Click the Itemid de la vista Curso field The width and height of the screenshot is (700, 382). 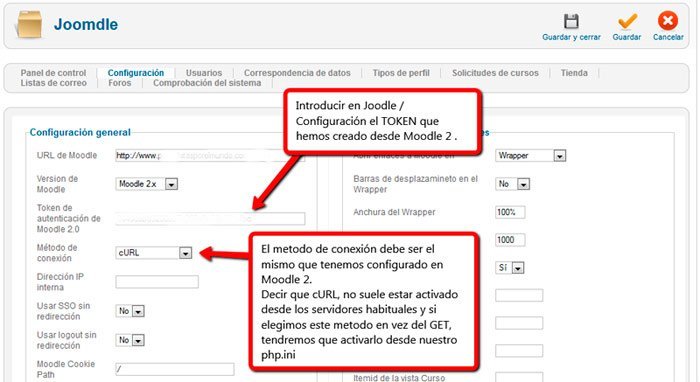click(x=519, y=377)
